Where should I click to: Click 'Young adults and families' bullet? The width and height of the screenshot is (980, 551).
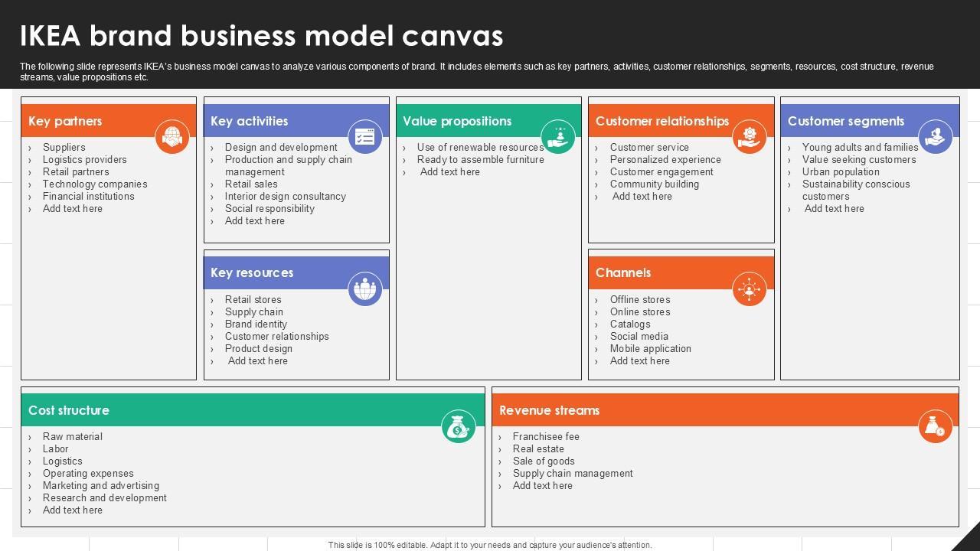tap(861, 147)
